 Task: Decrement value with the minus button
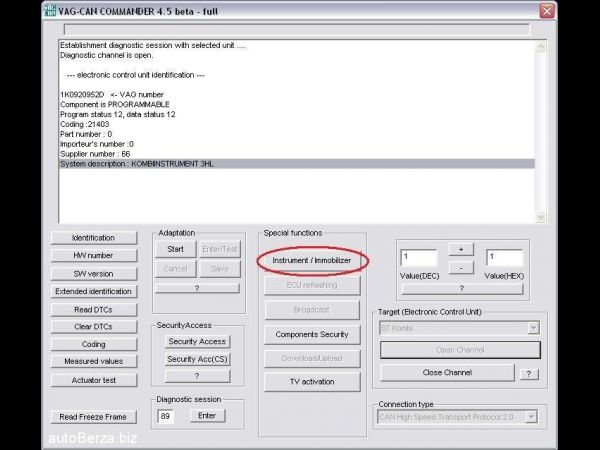click(x=461, y=268)
